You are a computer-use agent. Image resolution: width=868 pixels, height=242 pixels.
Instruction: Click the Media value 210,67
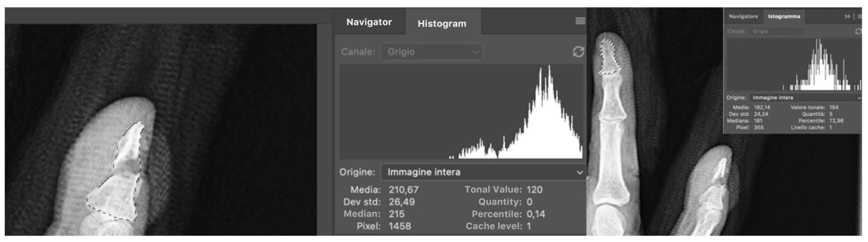403,190
